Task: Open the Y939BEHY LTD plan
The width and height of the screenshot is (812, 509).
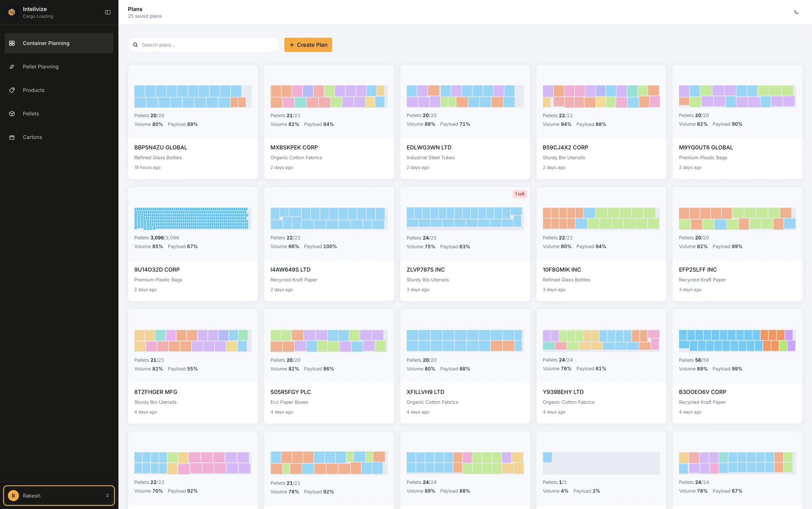Action: point(601,366)
